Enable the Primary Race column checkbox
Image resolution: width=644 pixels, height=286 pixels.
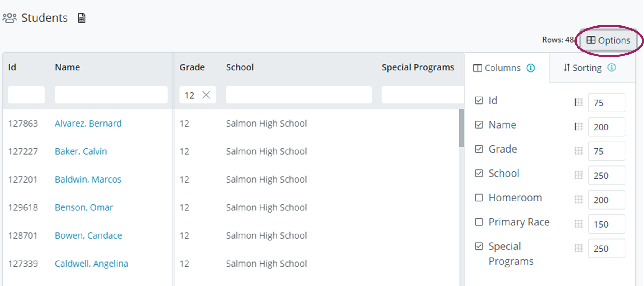(x=479, y=222)
